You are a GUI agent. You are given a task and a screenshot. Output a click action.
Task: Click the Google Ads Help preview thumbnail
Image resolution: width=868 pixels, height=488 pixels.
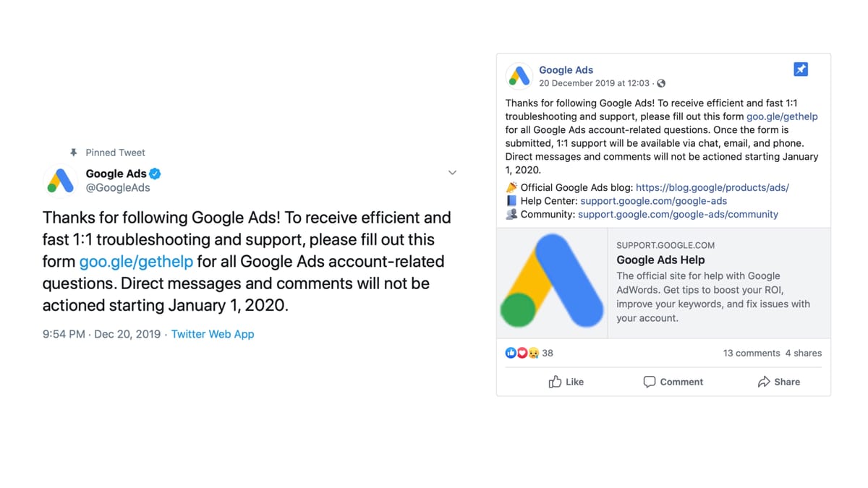point(552,283)
